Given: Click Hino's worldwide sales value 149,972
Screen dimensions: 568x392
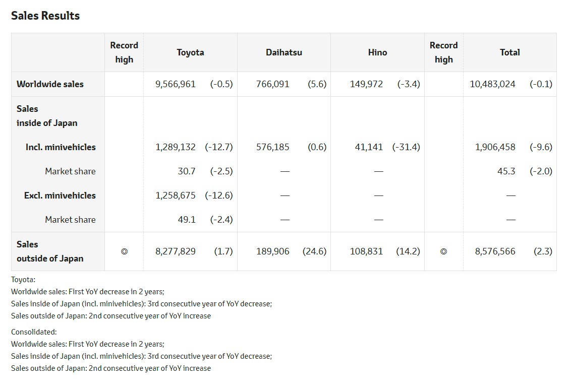Looking at the screenshot, I should coord(366,84).
